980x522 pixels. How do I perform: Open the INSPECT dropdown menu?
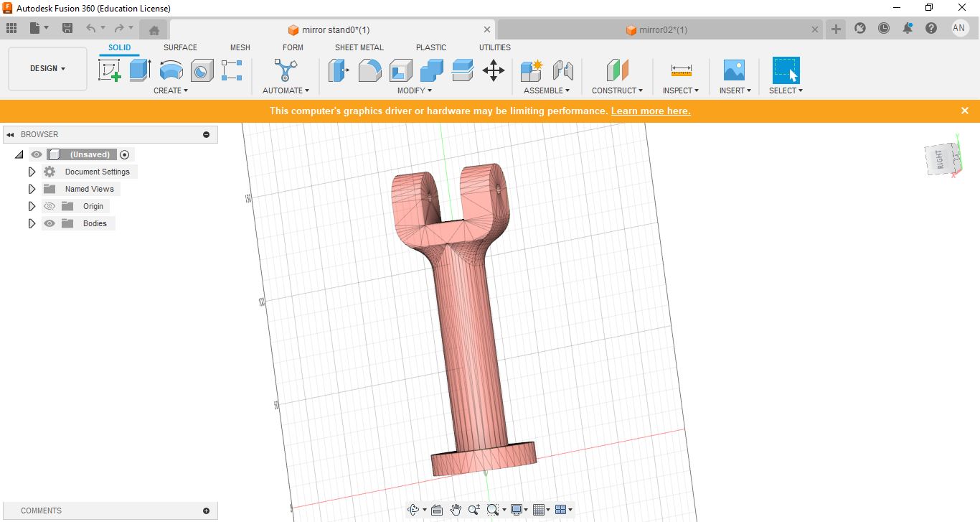click(681, 90)
